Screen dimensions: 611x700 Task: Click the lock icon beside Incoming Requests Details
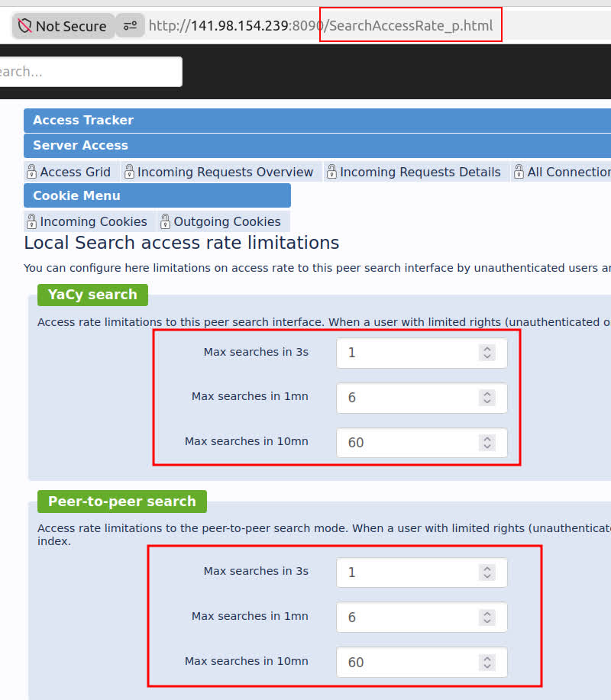coord(331,172)
